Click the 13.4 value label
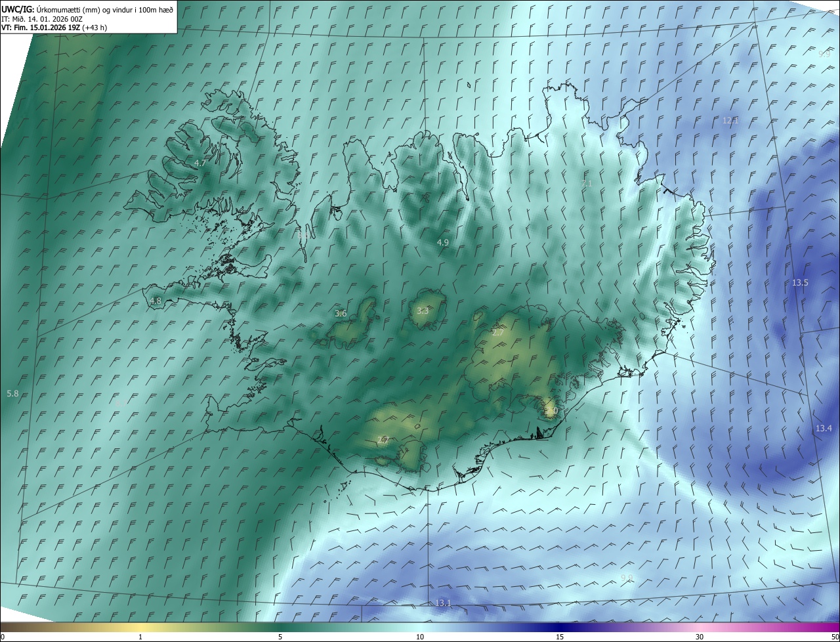The height and width of the screenshot is (642, 840). pyautogui.click(x=824, y=428)
